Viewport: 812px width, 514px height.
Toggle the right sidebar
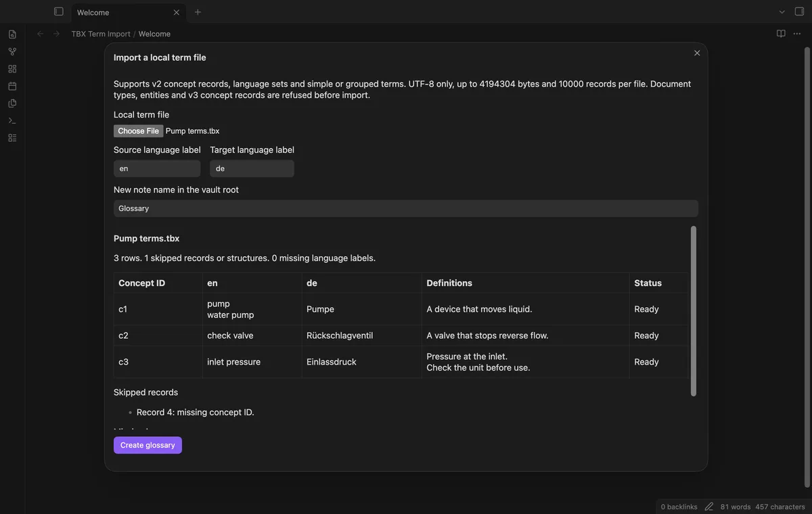pos(799,12)
